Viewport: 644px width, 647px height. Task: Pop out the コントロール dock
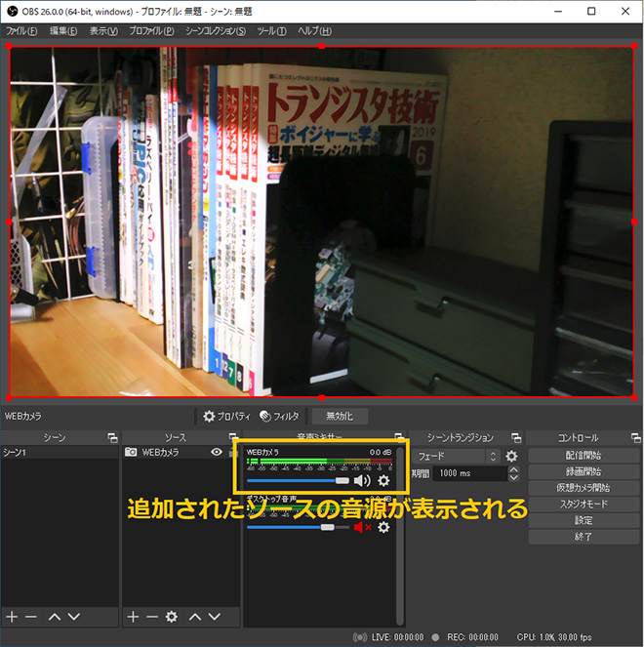coord(636,438)
